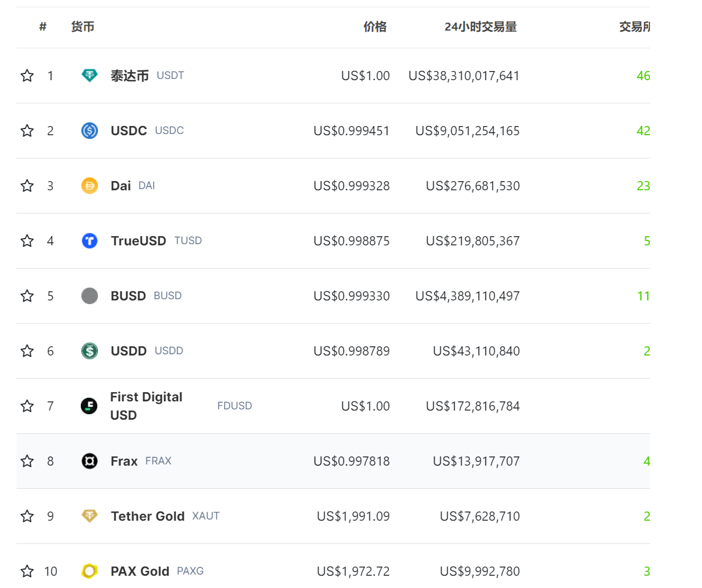Click PAX Gold volume US$9,992,780

tap(480, 571)
